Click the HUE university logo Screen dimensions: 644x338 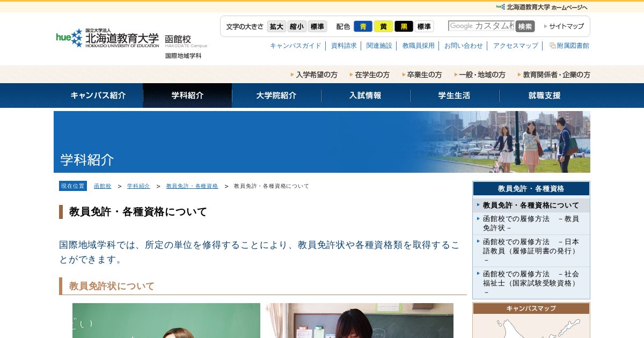[107, 38]
